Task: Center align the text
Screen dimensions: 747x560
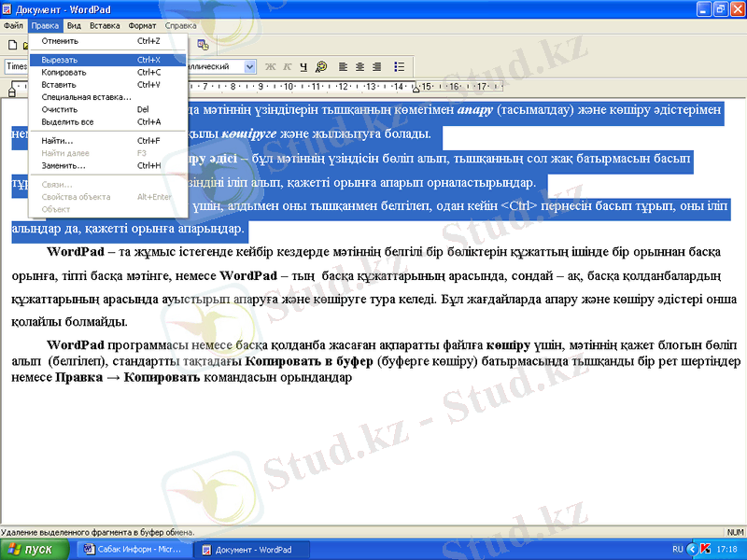Action: (360, 67)
